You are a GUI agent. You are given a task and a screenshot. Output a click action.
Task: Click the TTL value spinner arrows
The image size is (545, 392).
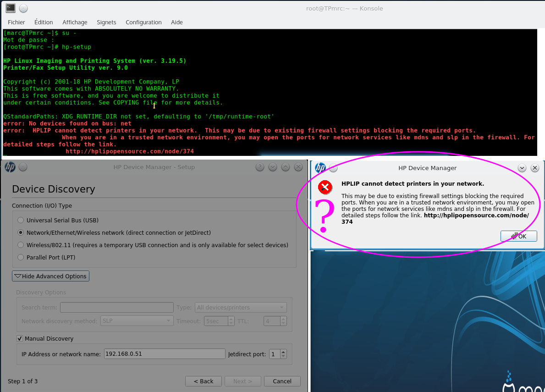(283, 321)
